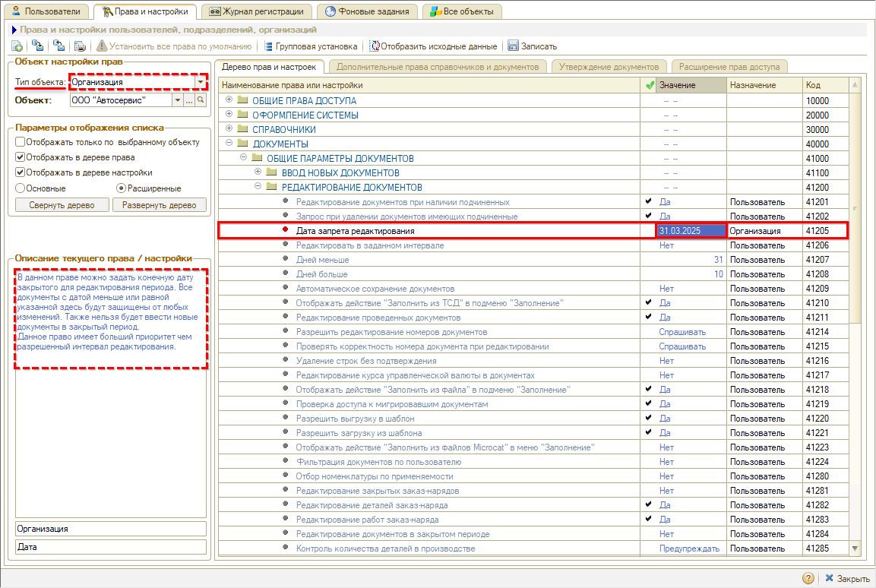Enable Отображать только по выбранному объекту
The width and height of the screenshot is (876, 588).
pyautogui.click(x=21, y=142)
